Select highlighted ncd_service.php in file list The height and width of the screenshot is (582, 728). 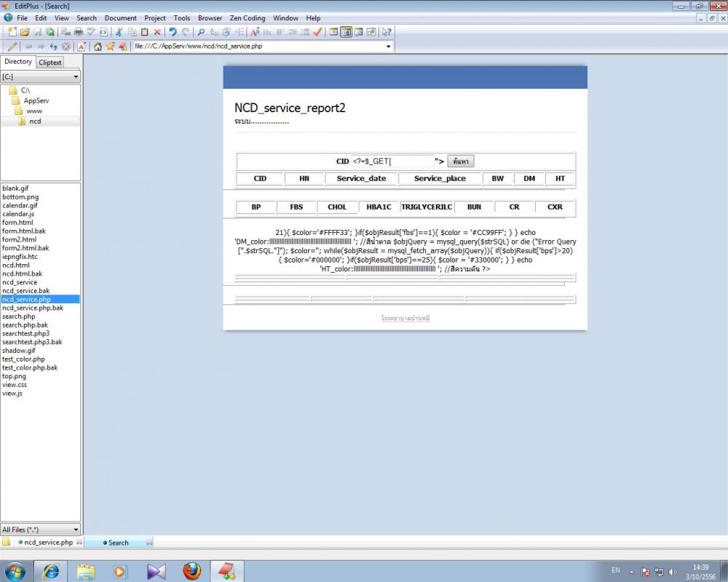(x=40, y=299)
